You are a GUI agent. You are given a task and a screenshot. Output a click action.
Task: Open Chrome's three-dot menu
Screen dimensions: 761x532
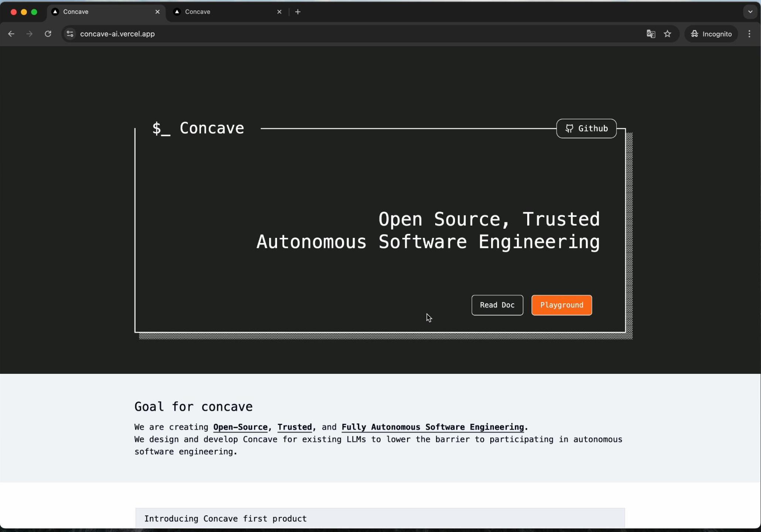click(x=750, y=34)
